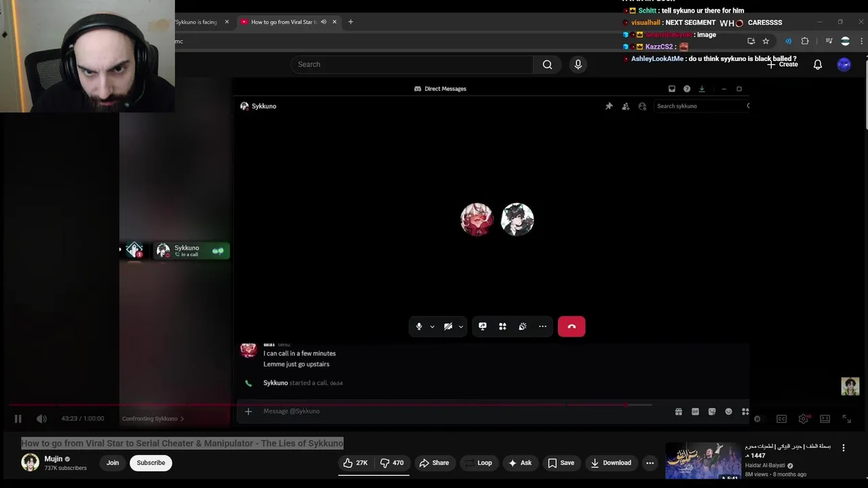This screenshot has width=868, height=488.
Task: Save the video to a playlist
Action: 561,463
